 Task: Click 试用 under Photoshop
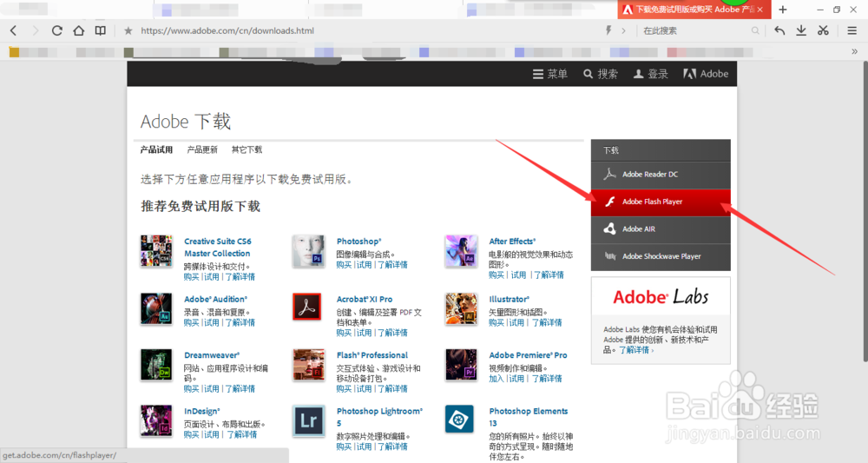(x=364, y=265)
